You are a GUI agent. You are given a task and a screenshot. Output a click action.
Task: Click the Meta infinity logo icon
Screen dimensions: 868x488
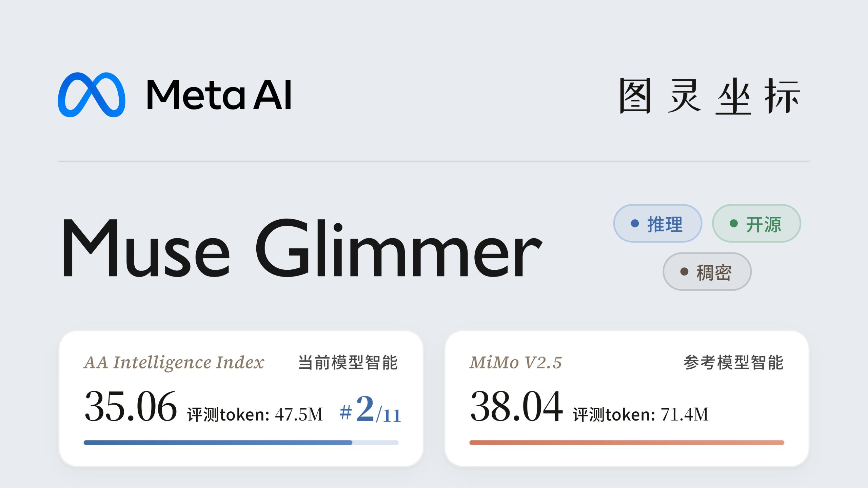click(x=92, y=95)
